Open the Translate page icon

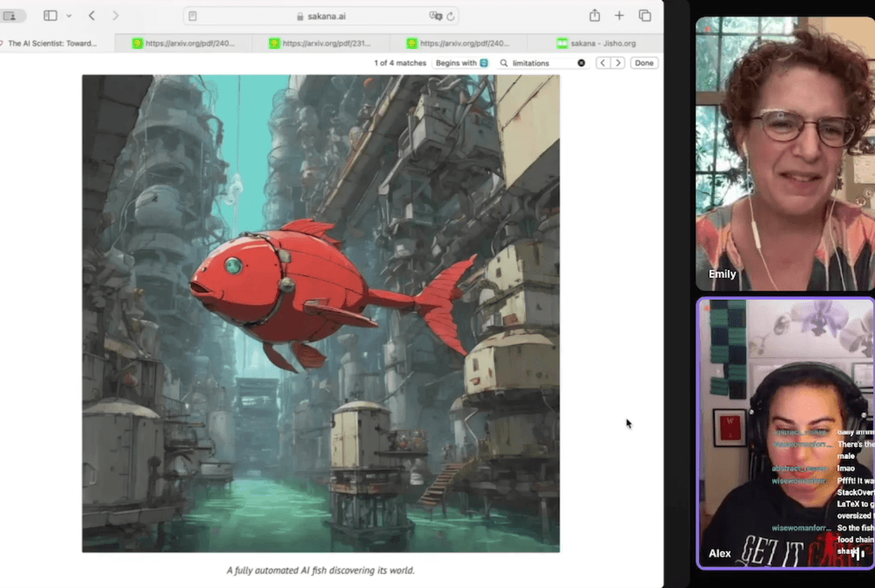(435, 16)
